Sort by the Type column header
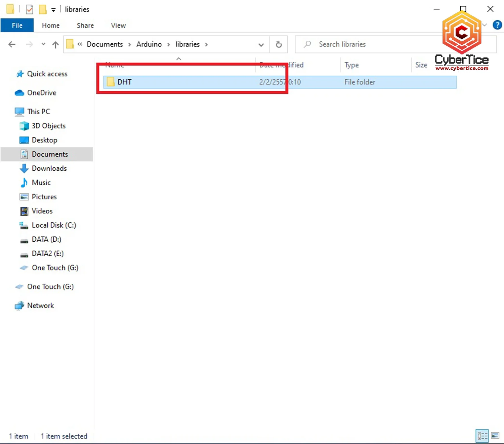 [x=351, y=65]
